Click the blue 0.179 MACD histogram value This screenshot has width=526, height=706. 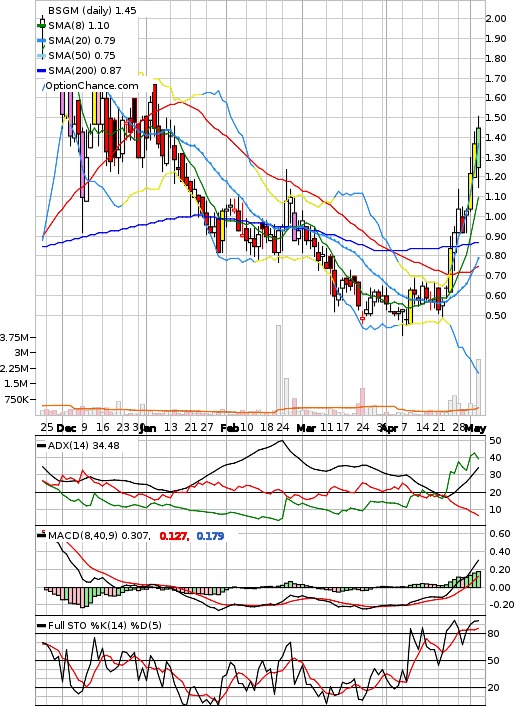pyautogui.click(x=210, y=536)
